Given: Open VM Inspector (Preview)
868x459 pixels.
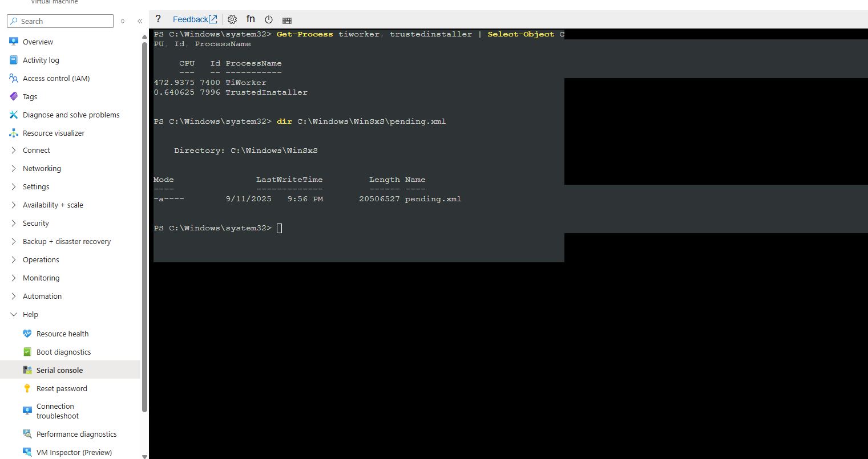Looking at the screenshot, I should tap(74, 452).
